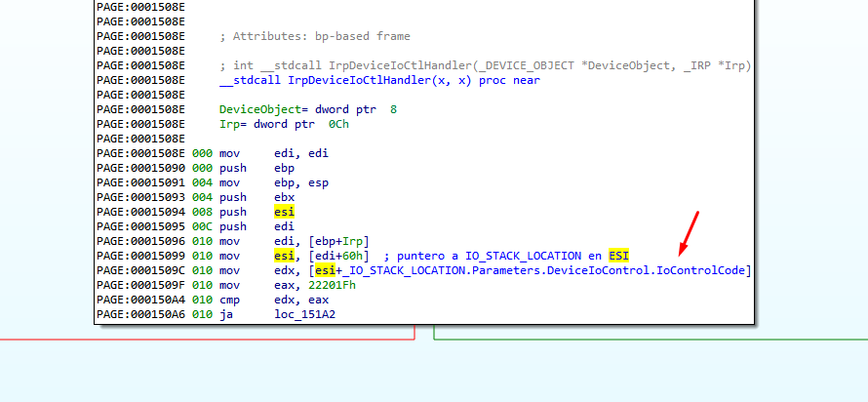Viewport: 868px width, 402px height.
Task: Click the loc_151A2 jump target
Action: [x=305, y=313]
